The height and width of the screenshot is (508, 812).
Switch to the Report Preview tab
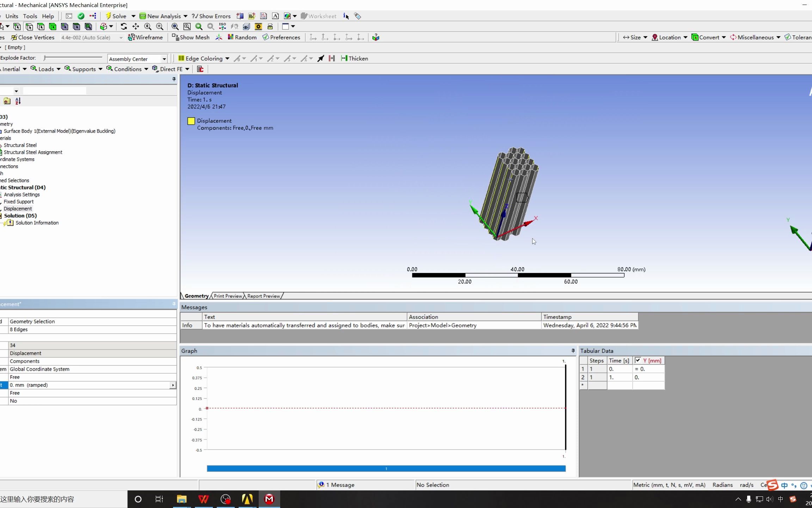point(263,296)
